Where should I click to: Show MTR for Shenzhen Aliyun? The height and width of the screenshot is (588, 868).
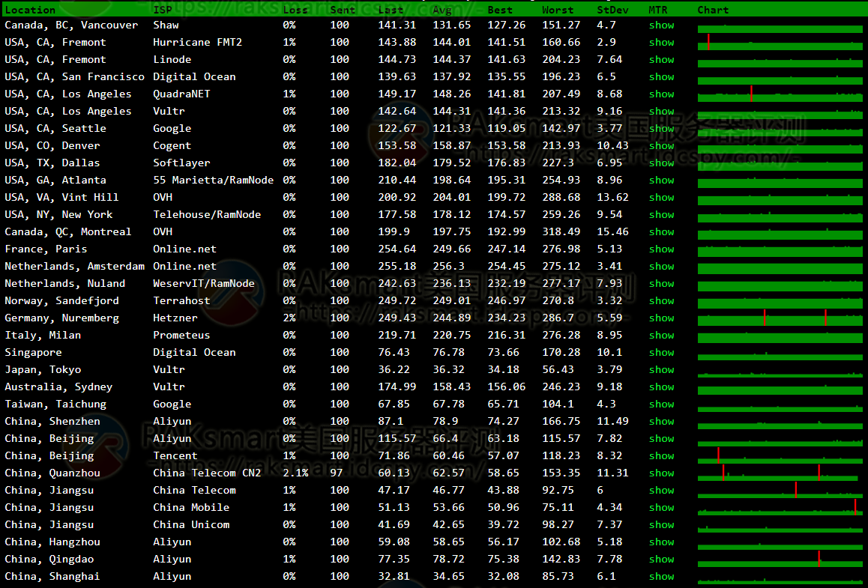[662, 422]
